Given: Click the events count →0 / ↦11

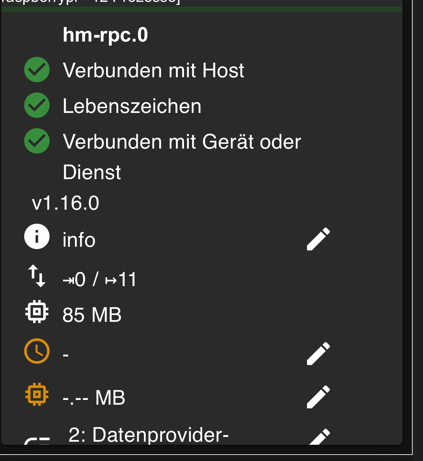Looking at the screenshot, I should 100,279.
